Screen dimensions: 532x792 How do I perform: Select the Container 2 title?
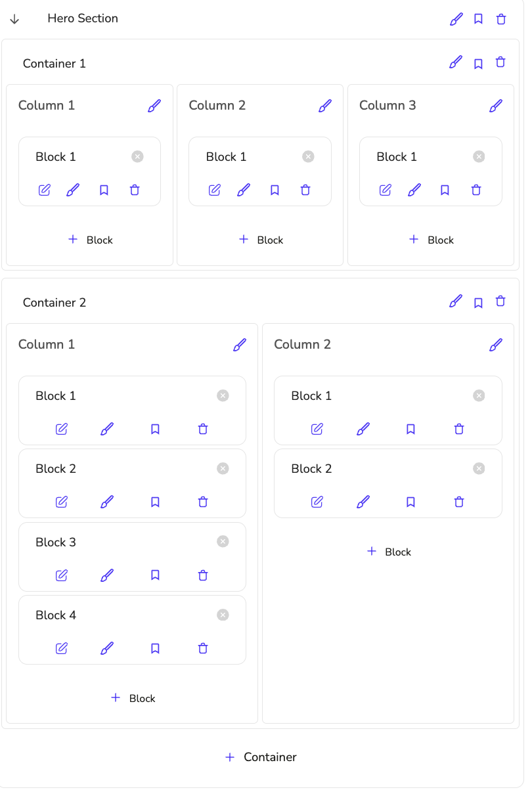click(55, 303)
